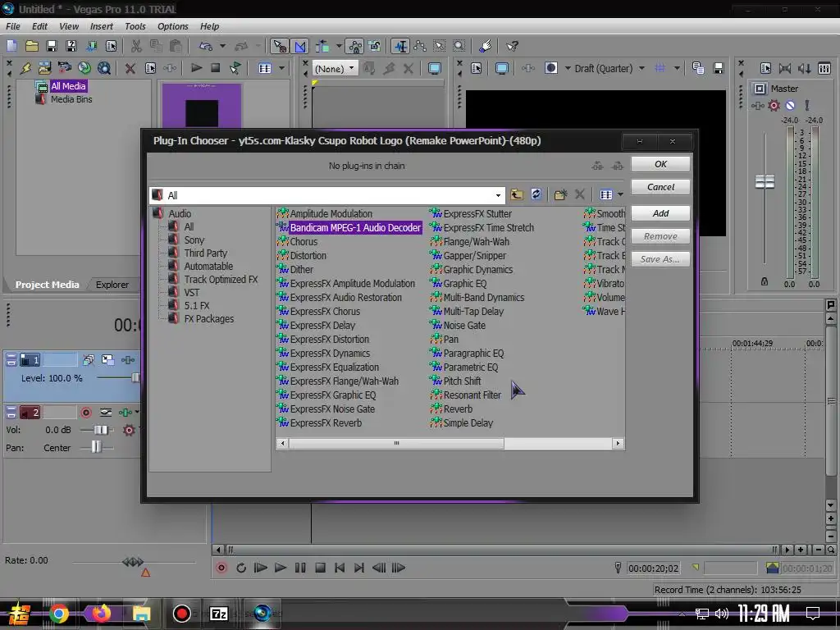Click the Undo arrow icon in toolbar

pos(206,46)
